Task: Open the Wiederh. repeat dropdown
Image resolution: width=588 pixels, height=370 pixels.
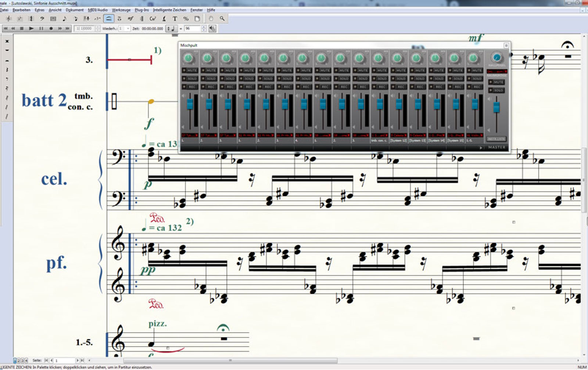Action: point(125,28)
